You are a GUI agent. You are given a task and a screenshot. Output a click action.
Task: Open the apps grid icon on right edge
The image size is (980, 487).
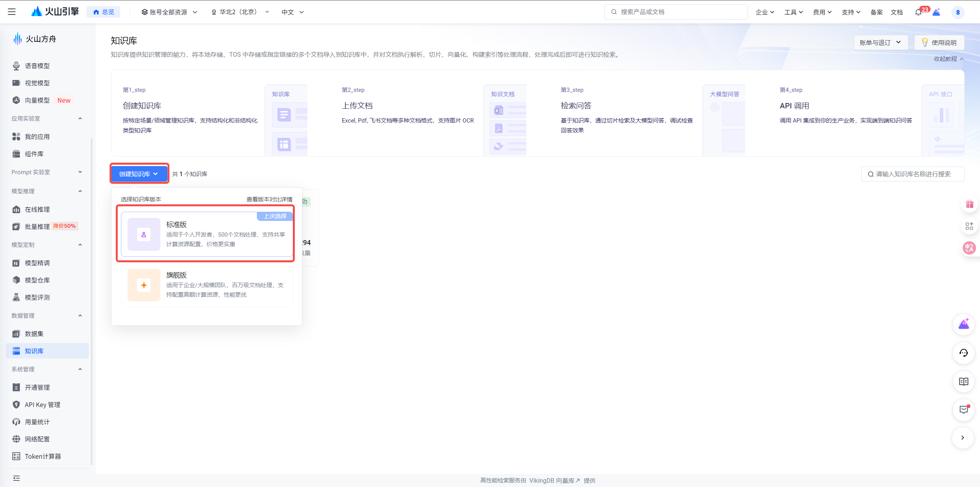[x=969, y=226]
